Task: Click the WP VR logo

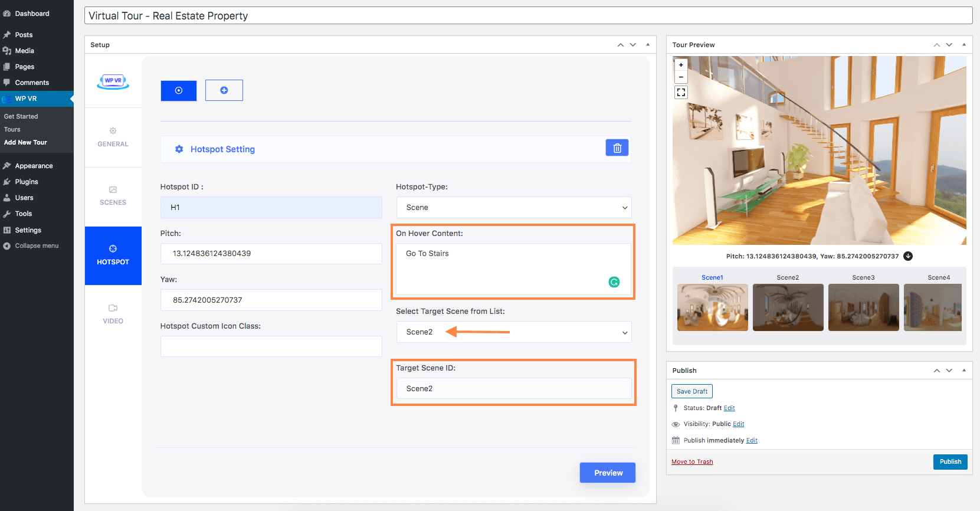Action: pos(113,81)
